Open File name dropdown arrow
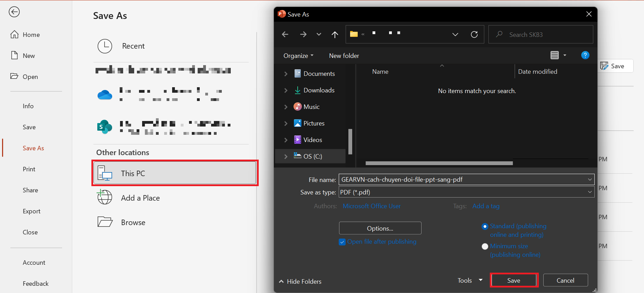Image resolution: width=644 pixels, height=293 pixels. click(x=590, y=180)
